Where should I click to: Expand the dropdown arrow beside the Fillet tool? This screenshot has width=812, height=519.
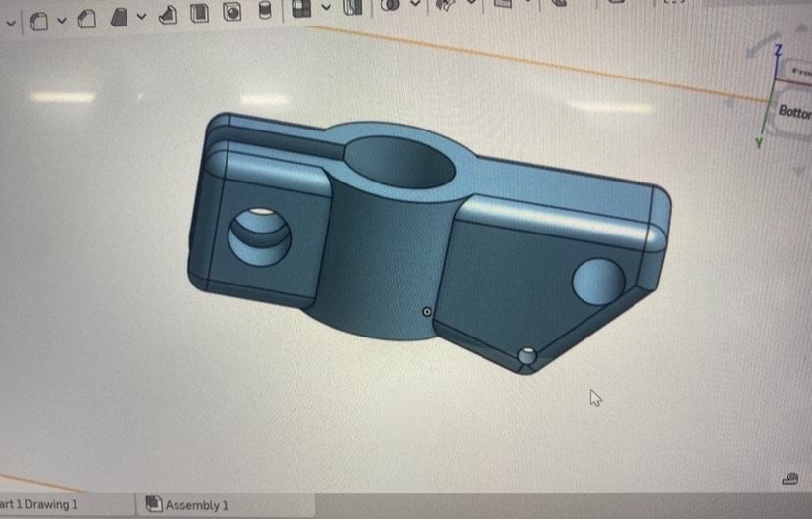[62, 18]
